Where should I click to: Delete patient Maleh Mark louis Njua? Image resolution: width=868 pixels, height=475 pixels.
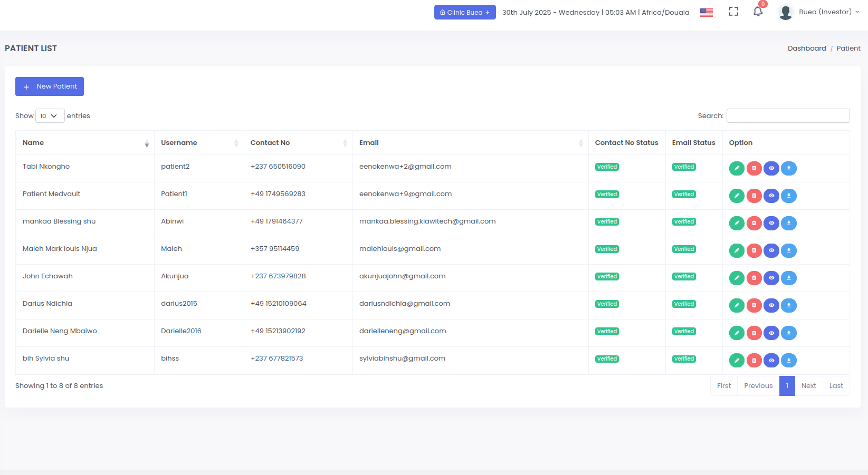coord(754,250)
